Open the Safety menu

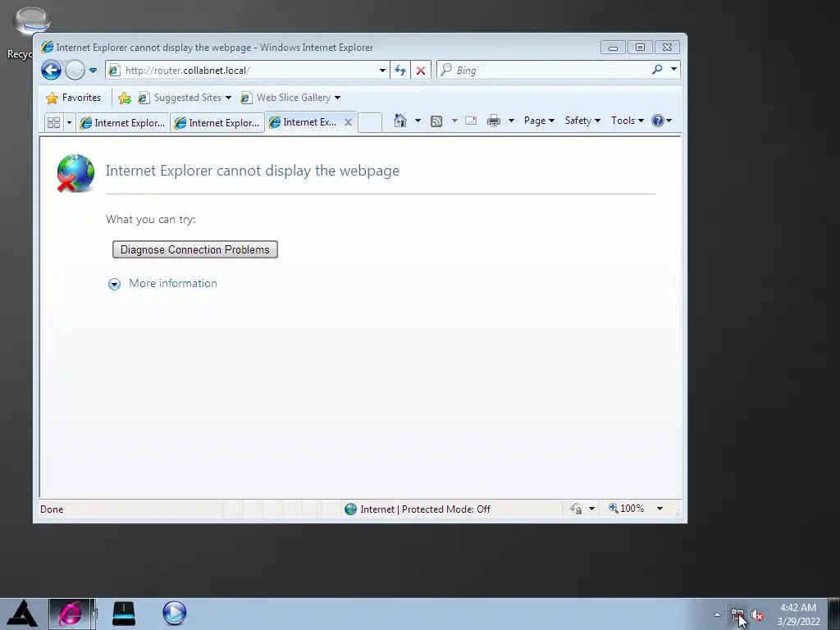582,121
